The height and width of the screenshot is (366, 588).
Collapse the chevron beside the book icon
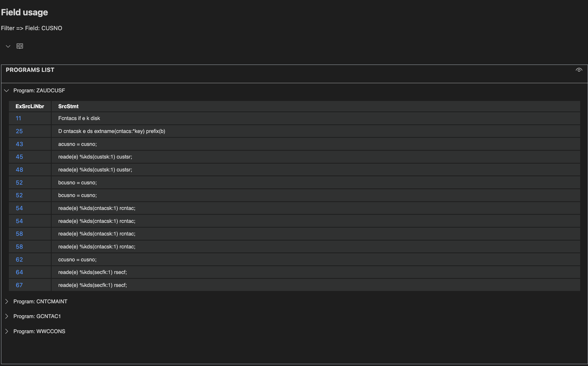pos(8,46)
